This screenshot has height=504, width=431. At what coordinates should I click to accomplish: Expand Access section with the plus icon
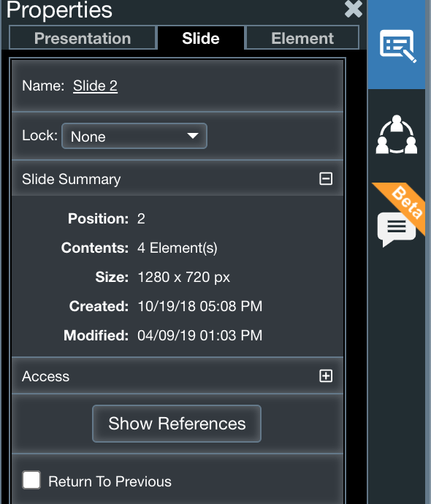pyautogui.click(x=326, y=375)
